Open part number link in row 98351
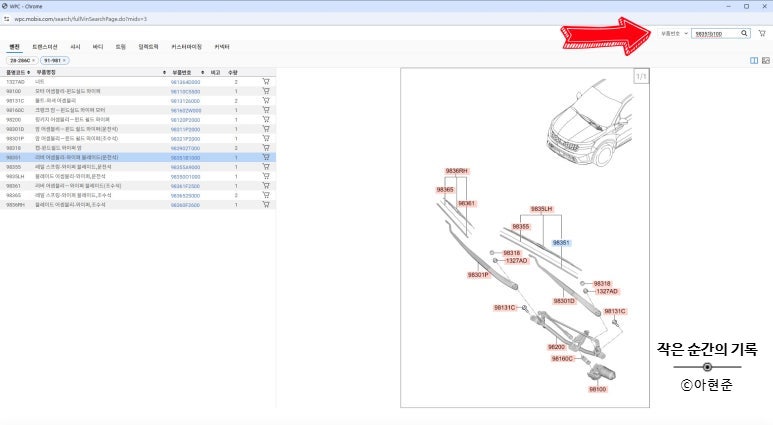This screenshot has height=425, width=773. click(x=185, y=158)
